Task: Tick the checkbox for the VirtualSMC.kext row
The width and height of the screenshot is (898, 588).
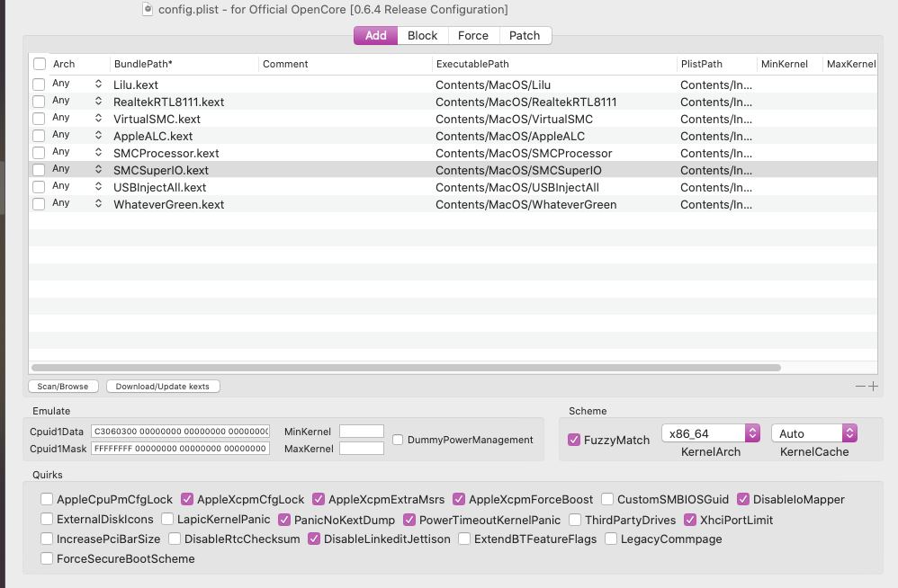Action: point(39,119)
